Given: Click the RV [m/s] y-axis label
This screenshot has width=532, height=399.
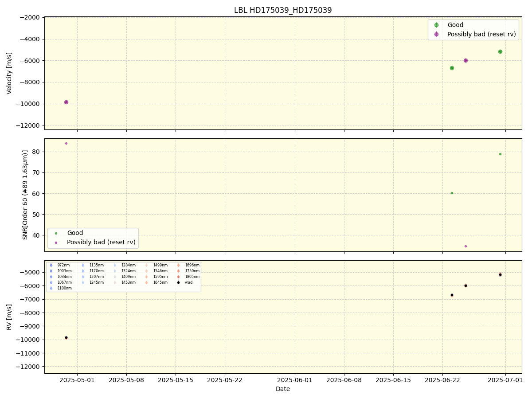Looking at the screenshot, I should tap(9, 317).
